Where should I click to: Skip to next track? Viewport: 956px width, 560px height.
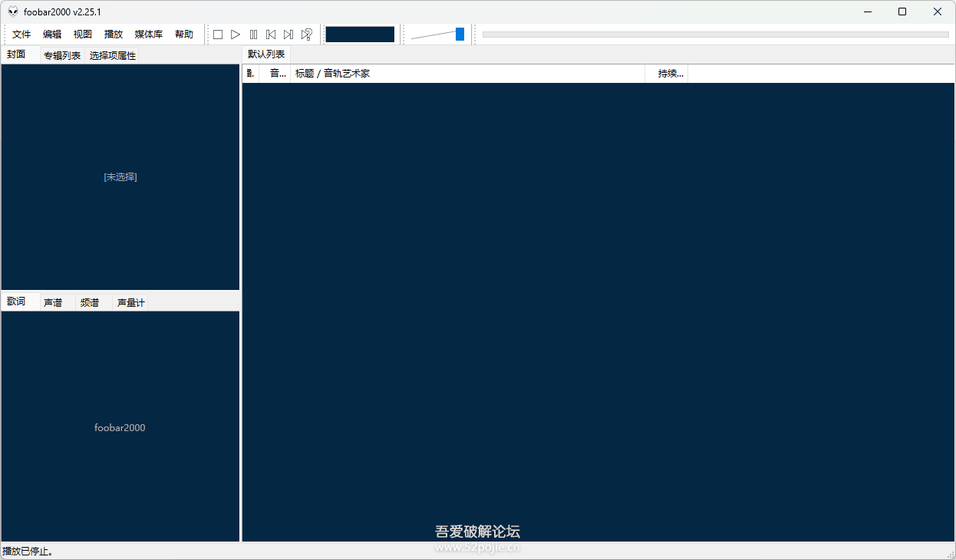(288, 35)
